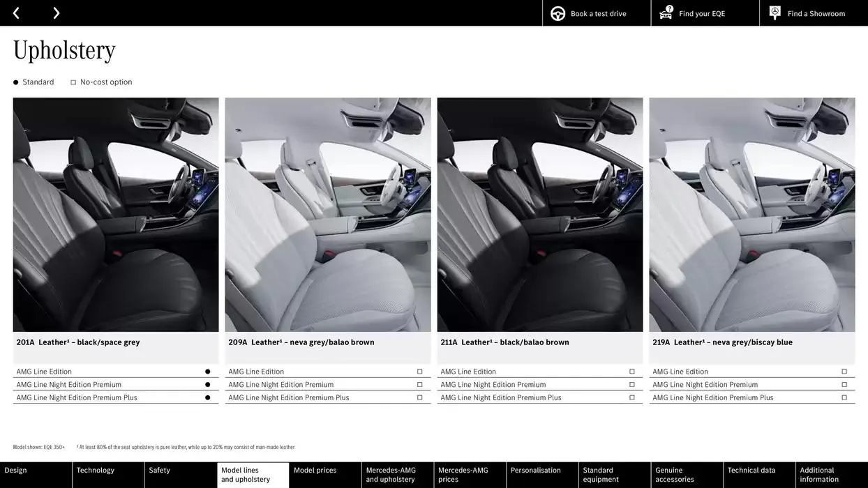The width and height of the screenshot is (868, 488).
Task: Open the Technology tab
Action: click(x=108, y=475)
